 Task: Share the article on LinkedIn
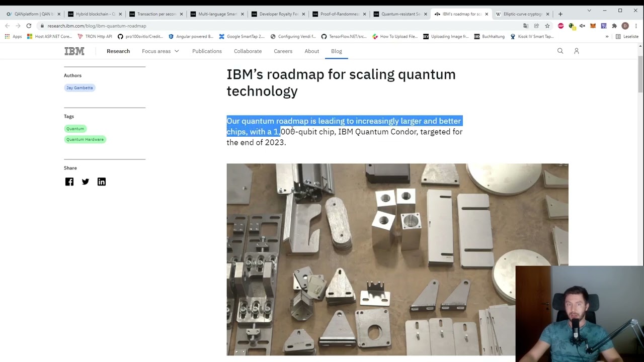coord(102,182)
